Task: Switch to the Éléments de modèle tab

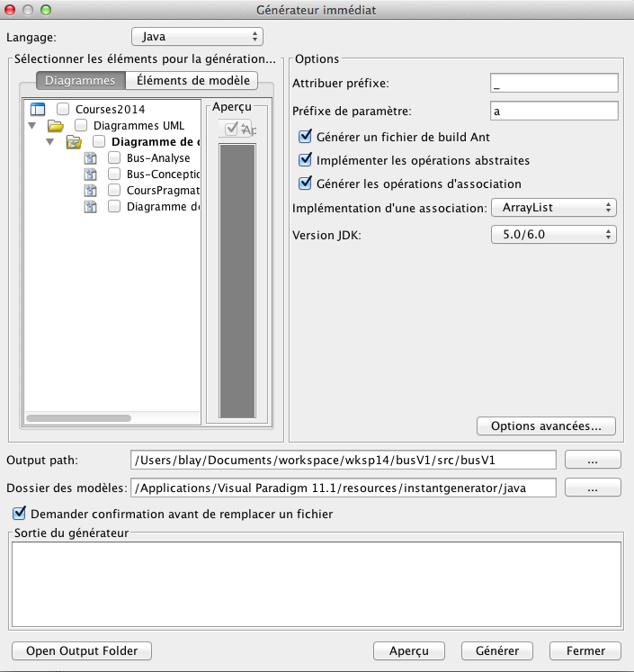Action: 191,80
